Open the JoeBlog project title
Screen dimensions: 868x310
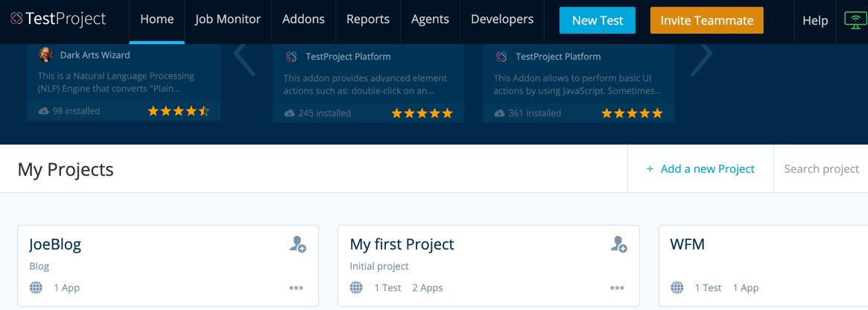point(55,244)
